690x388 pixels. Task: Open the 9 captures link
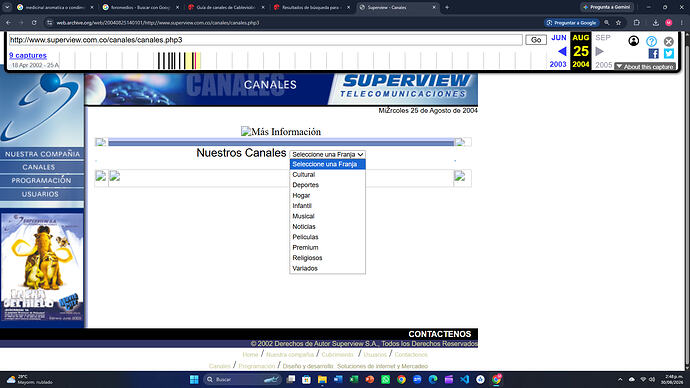point(28,55)
